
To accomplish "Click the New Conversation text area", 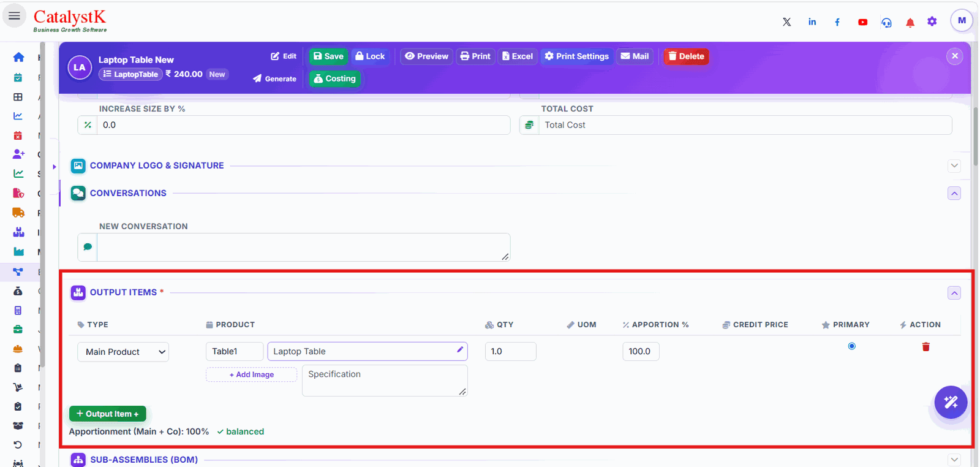I will pos(303,247).
